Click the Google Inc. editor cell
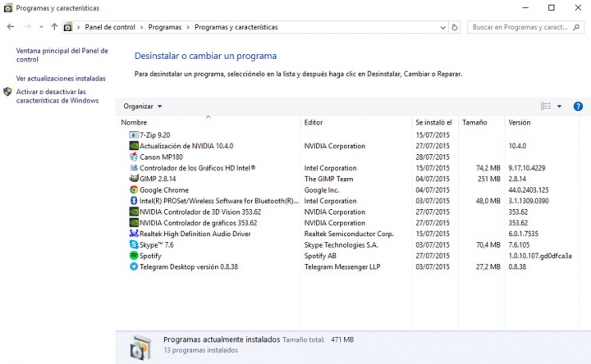Viewport: 591px width, 364px height. (322, 190)
